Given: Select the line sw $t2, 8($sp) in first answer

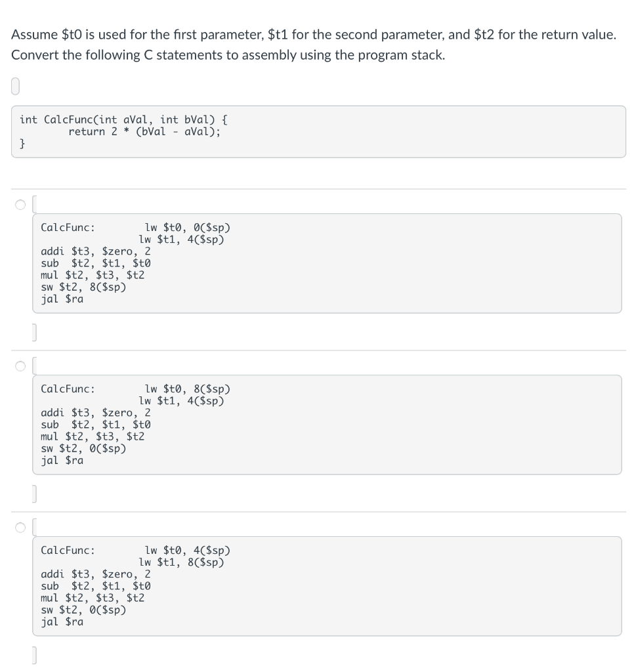Looking at the screenshot, I should coord(83,287).
